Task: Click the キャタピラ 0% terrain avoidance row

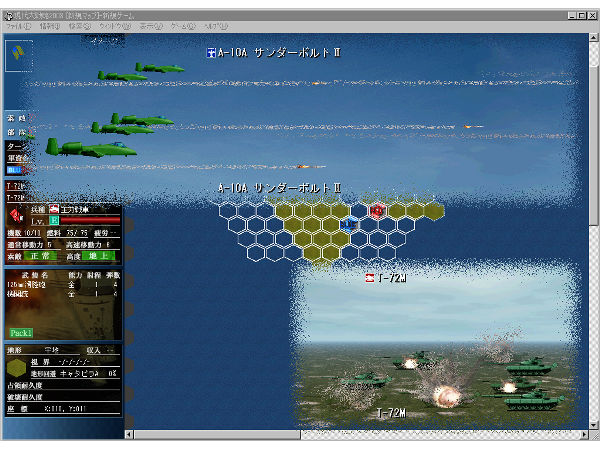Action: pos(75,373)
